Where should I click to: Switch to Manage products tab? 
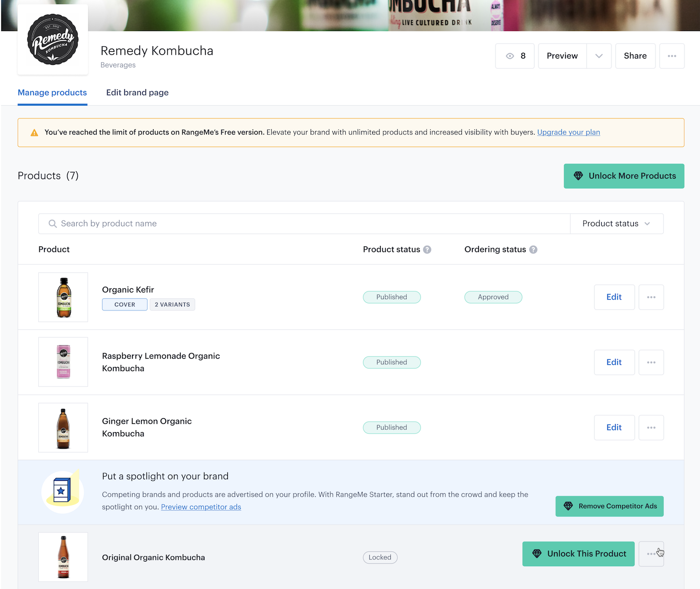[52, 93]
